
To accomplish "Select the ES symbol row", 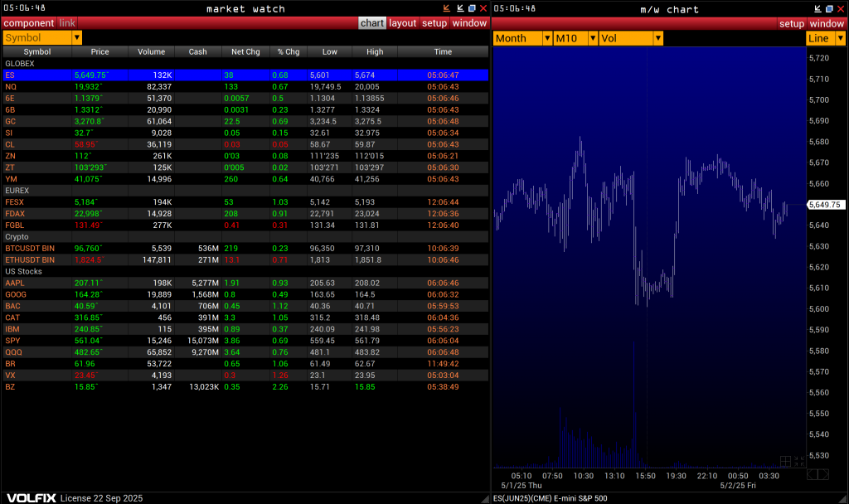I will (245, 75).
